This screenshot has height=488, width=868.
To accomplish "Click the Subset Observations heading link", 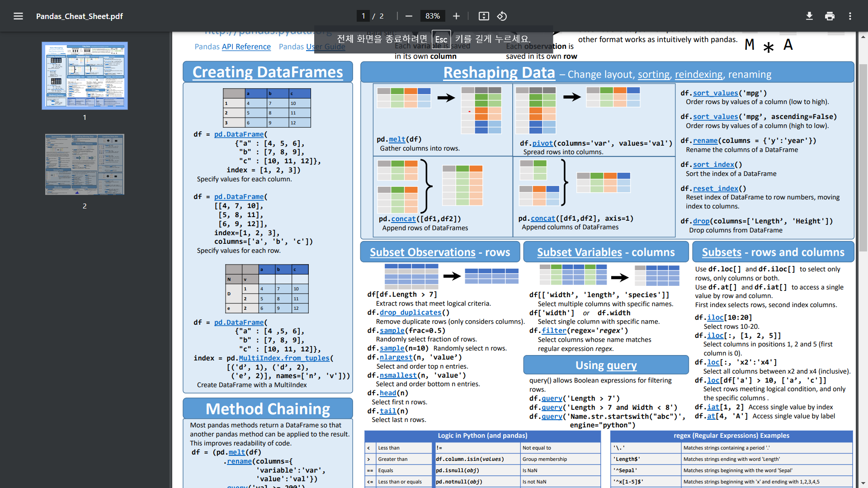I will [423, 252].
